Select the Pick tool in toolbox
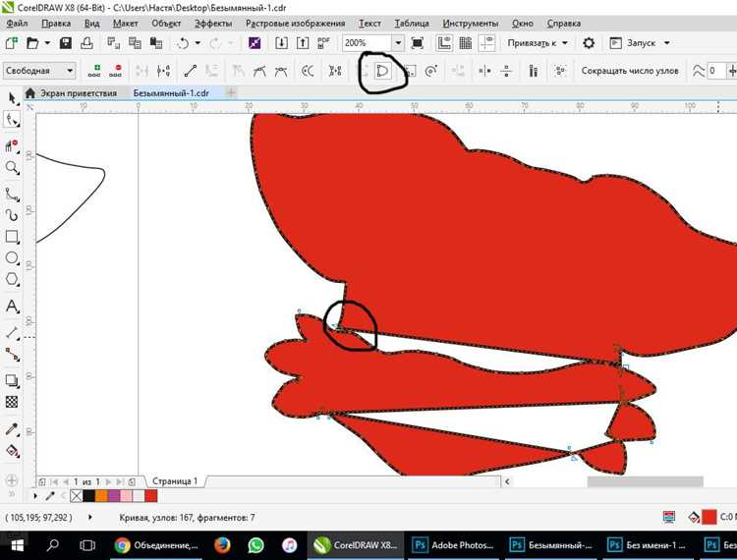 tap(12, 98)
